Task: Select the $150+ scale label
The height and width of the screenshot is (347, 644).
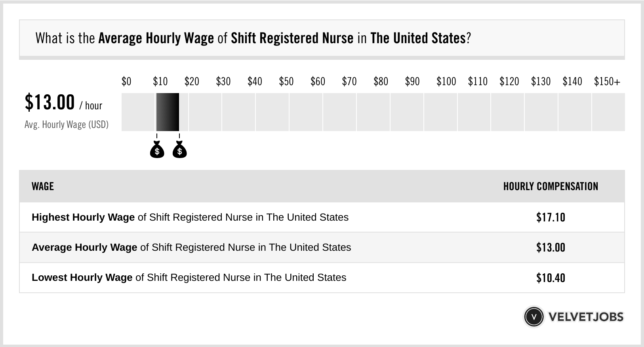Action: 607,82
